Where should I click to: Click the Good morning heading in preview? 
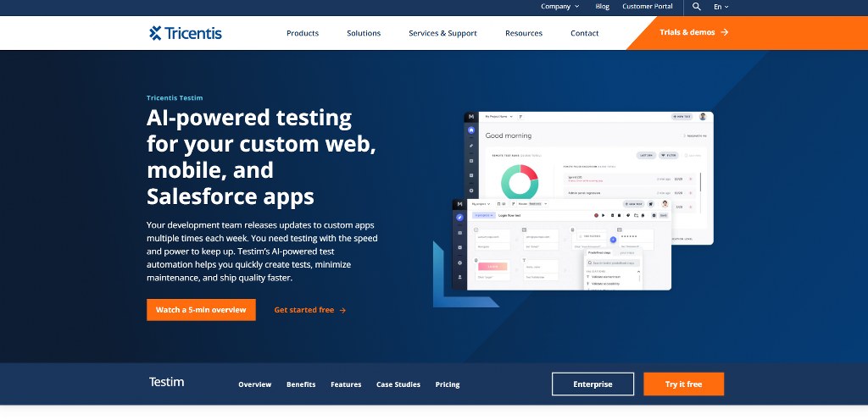509,135
